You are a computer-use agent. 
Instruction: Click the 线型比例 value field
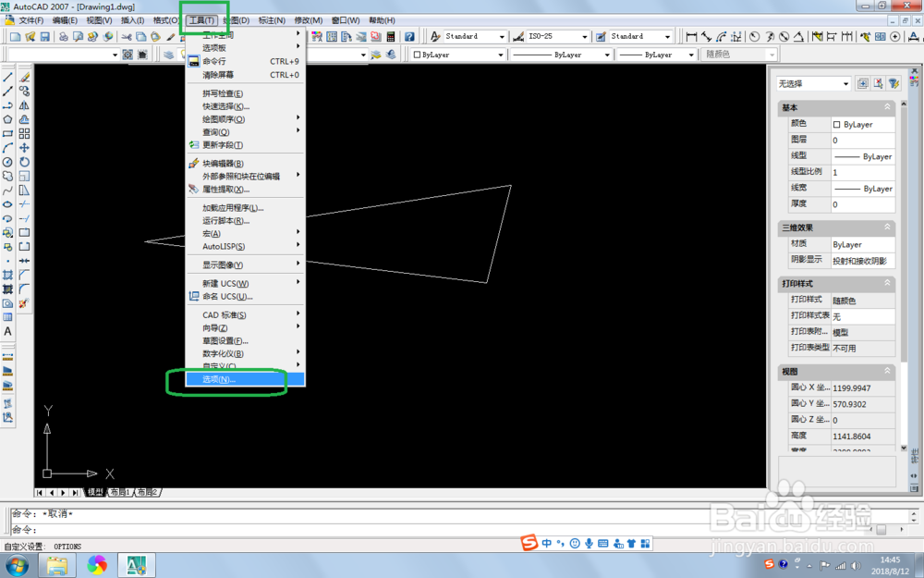click(863, 172)
